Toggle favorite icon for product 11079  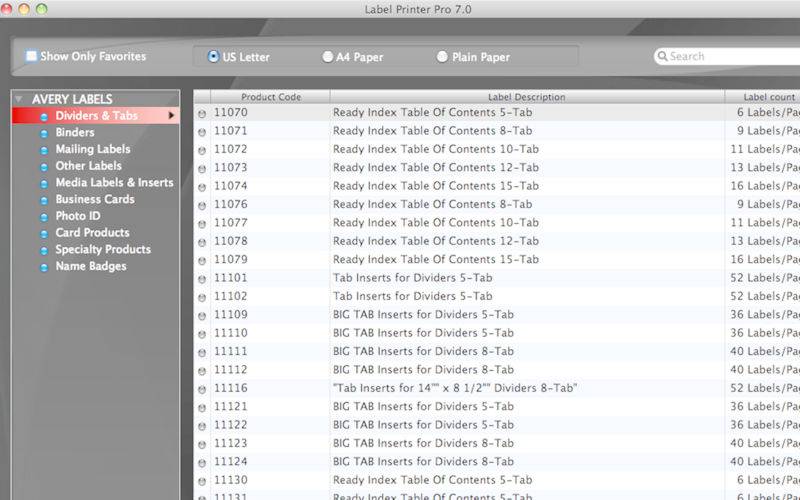[x=202, y=261]
